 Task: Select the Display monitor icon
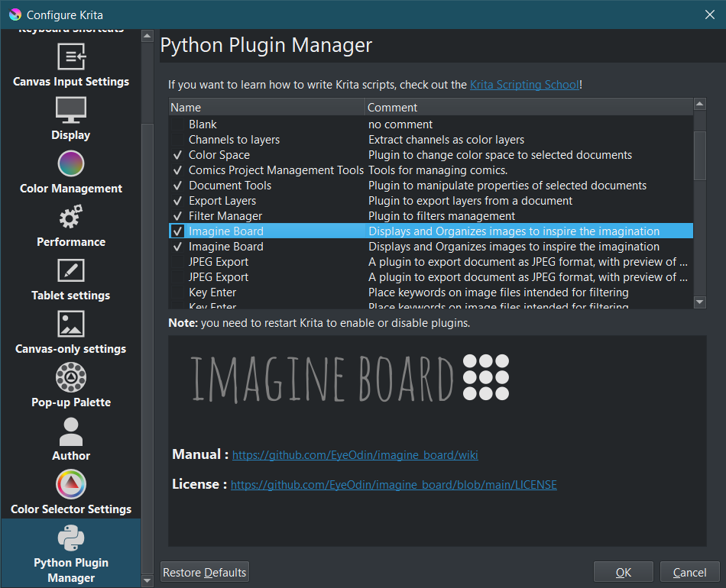71,110
